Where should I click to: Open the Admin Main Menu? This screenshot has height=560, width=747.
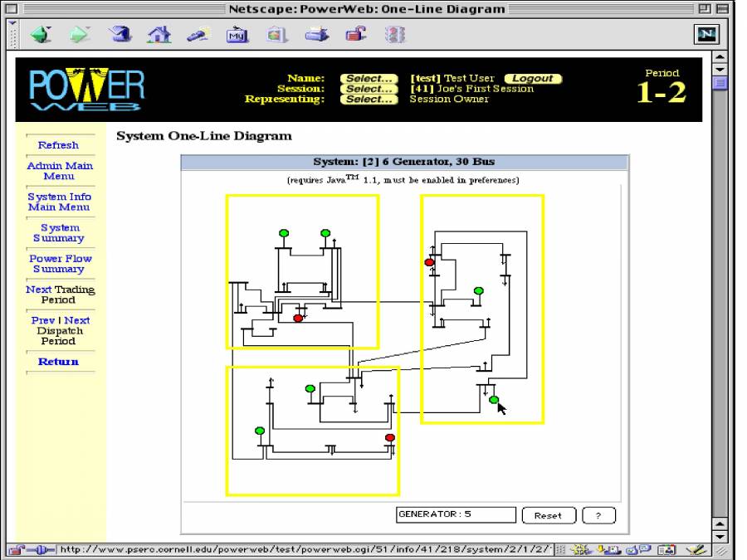pos(59,171)
